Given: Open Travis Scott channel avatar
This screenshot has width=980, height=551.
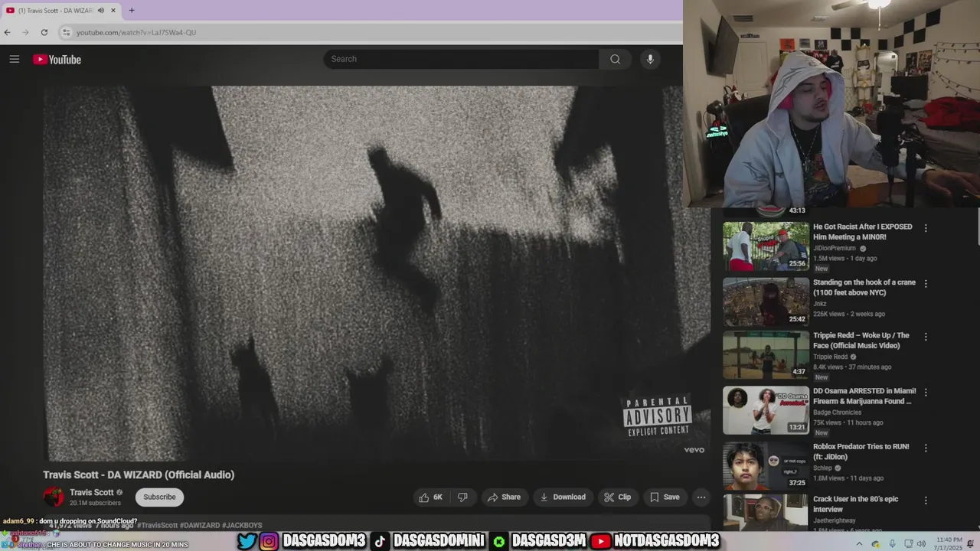Looking at the screenshot, I should 54,497.
